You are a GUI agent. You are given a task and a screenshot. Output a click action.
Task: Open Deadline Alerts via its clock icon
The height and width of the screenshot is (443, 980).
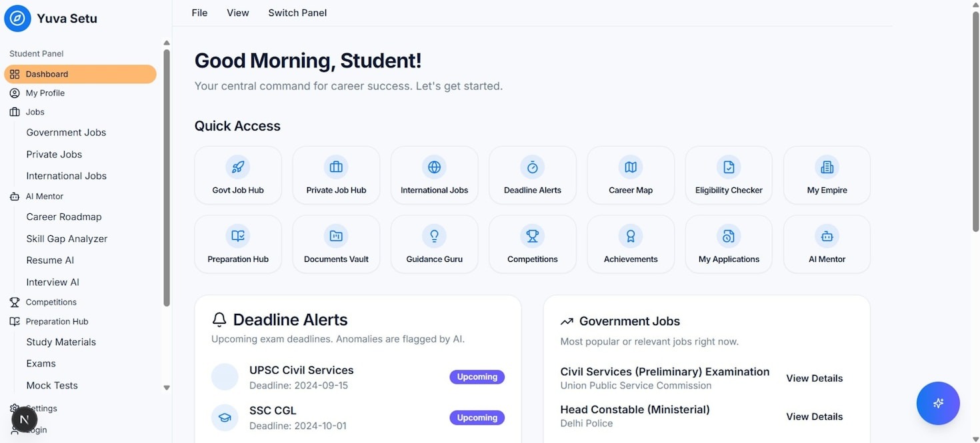tap(532, 167)
